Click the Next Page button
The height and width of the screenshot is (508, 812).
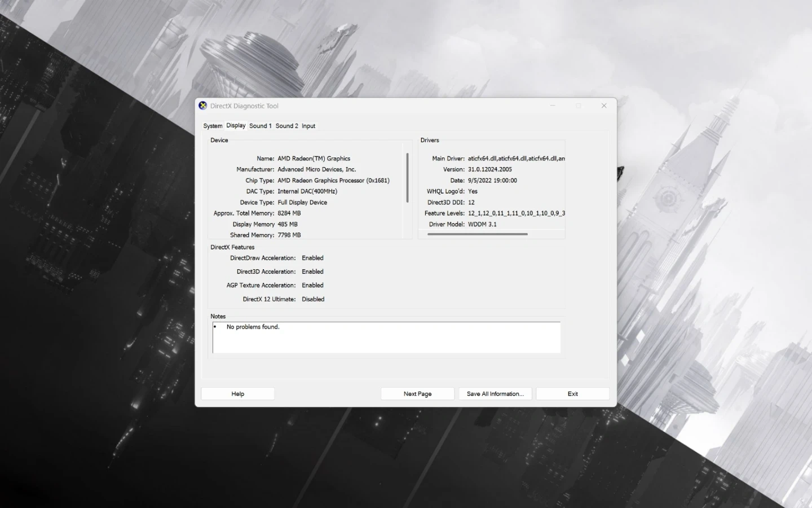pos(417,394)
